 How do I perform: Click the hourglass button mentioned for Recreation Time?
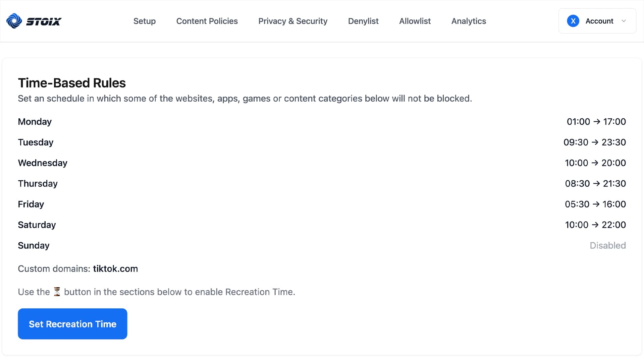click(57, 292)
